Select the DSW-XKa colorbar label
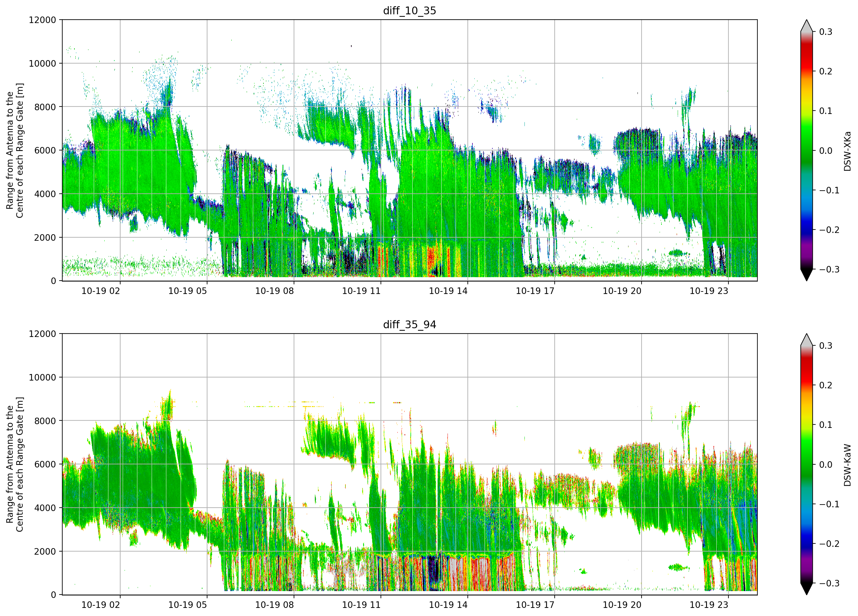858x616 pixels. point(847,151)
